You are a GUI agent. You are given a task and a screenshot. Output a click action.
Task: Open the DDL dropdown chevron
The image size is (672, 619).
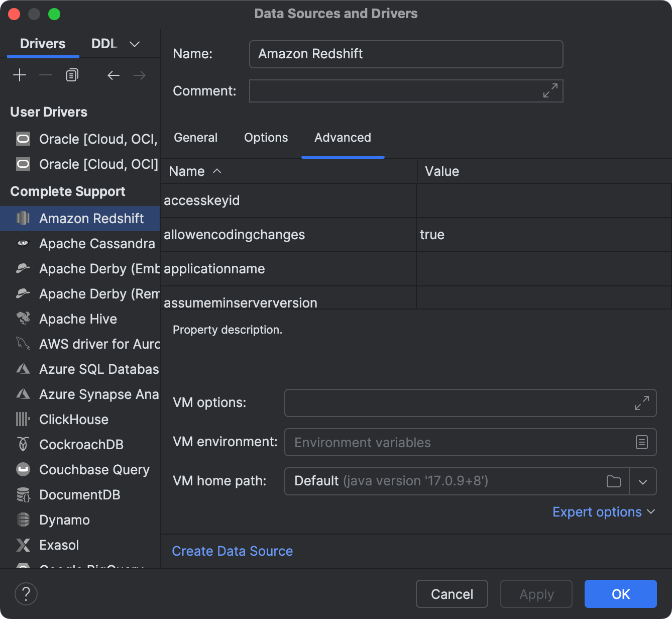134,44
